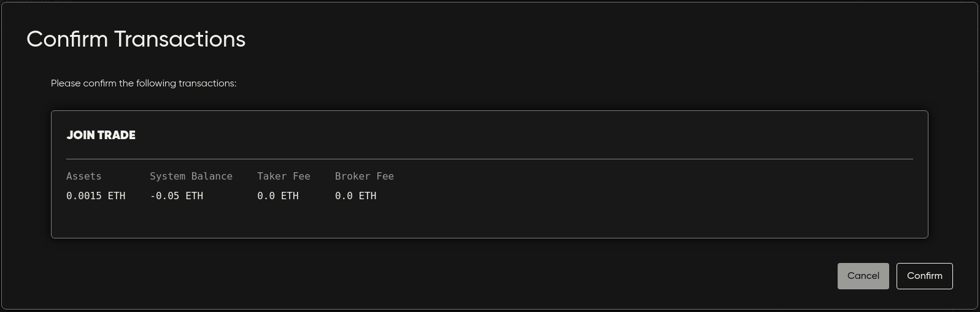The width and height of the screenshot is (980, 312).
Task: Click the System Balance column label
Action: pyautogui.click(x=191, y=177)
